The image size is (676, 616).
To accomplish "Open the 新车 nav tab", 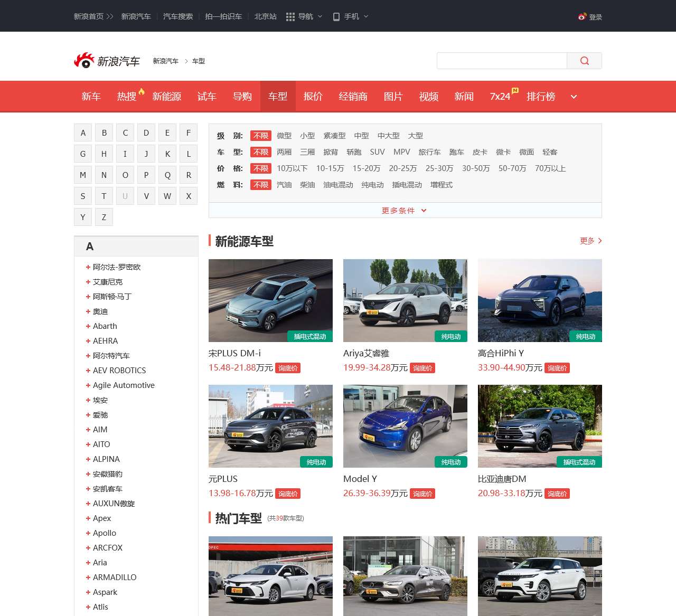I will (91, 97).
